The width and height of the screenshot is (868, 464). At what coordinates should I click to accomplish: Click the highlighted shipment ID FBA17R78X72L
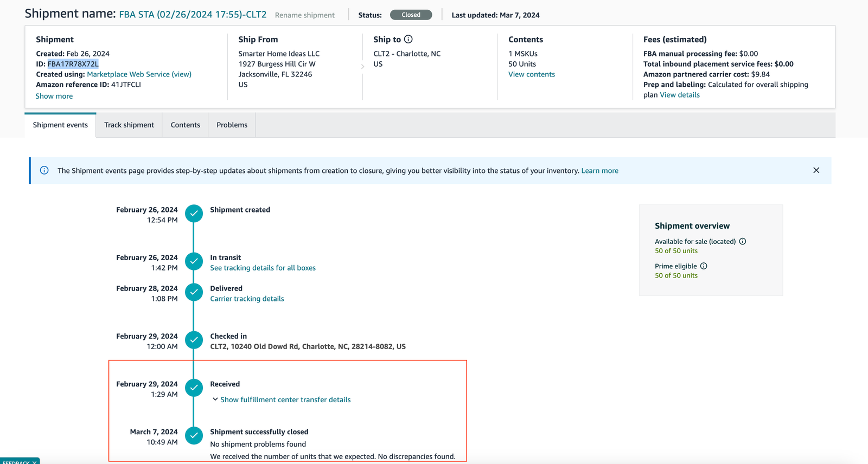(73, 64)
